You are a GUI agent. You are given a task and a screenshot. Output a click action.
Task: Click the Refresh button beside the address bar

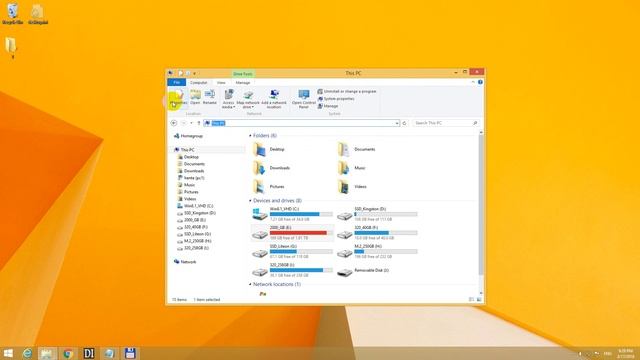point(404,123)
